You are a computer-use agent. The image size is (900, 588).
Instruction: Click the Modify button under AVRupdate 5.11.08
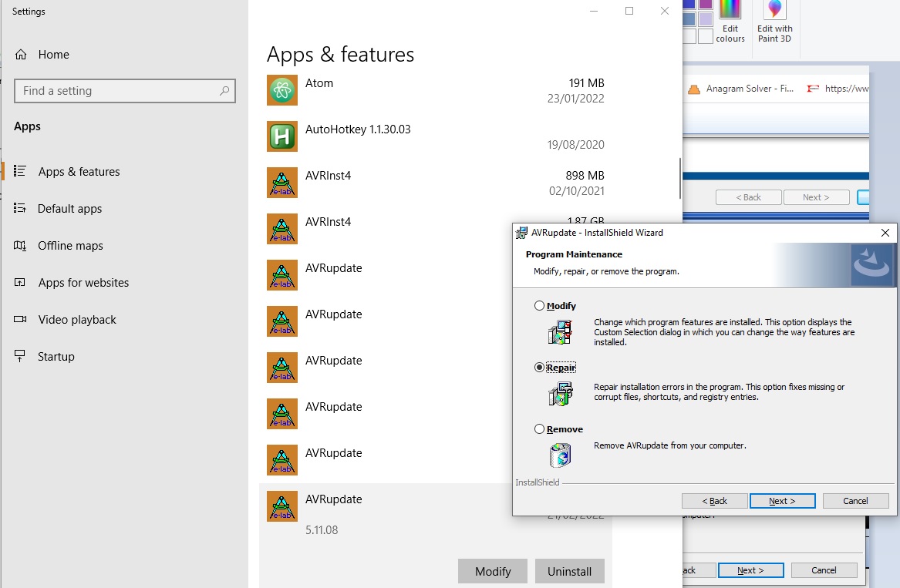coord(493,571)
